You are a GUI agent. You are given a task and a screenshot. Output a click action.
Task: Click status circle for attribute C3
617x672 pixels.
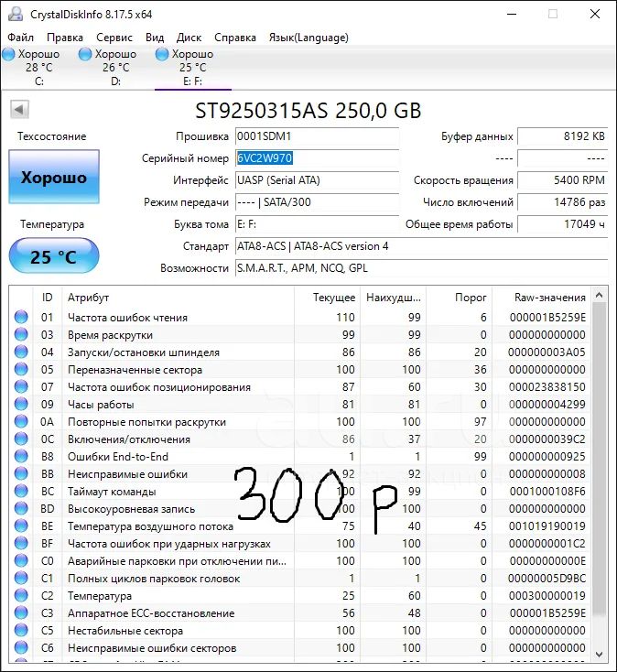coord(21,612)
